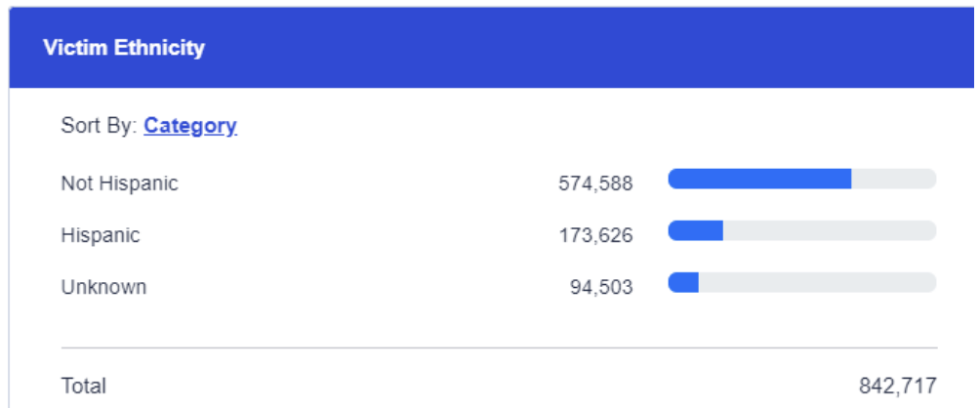The width and height of the screenshot is (980, 408).
Task: Click the filled part of Not Hispanic bar
Action: (759, 179)
